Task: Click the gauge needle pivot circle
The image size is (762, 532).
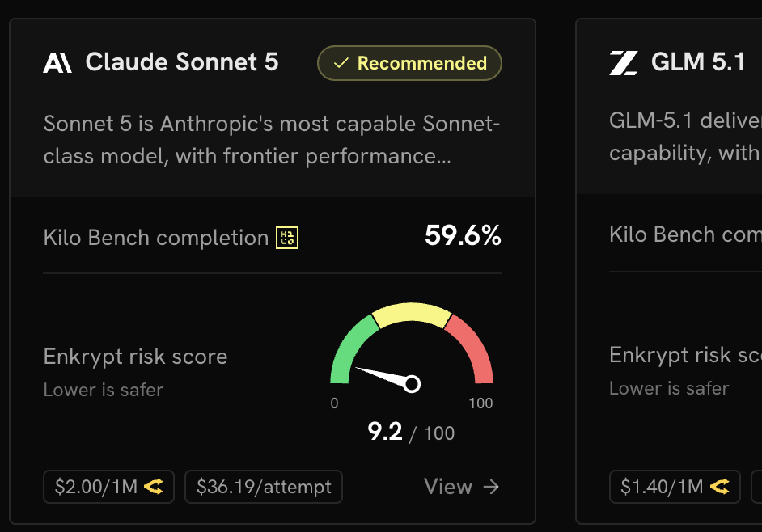Action: point(412,384)
